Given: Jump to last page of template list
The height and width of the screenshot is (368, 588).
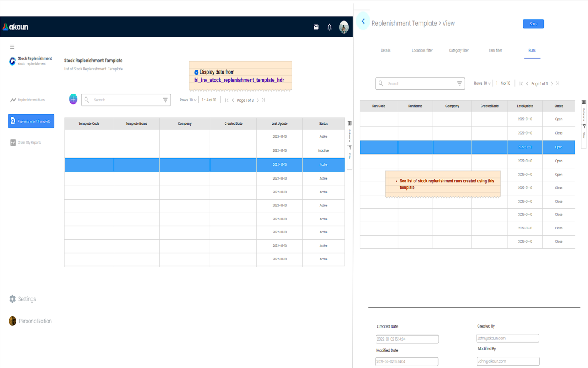Looking at the screenshot, I should (263, 100).
